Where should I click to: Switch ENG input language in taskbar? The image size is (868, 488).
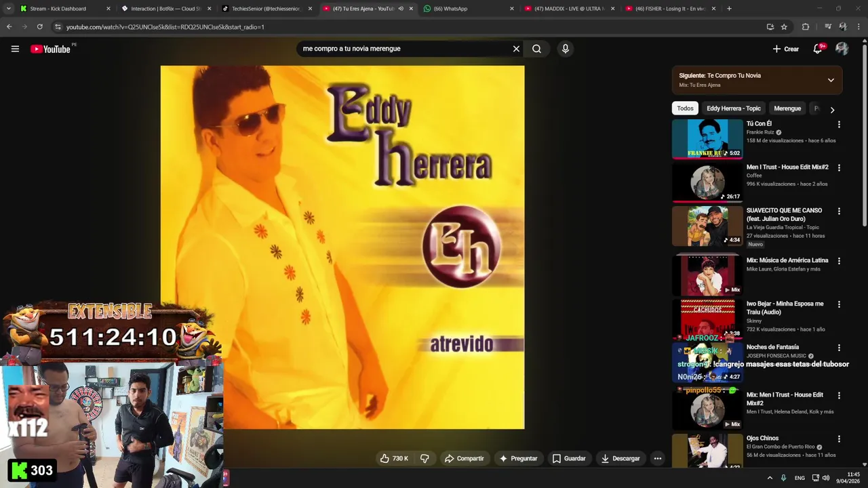coord(800,478)
